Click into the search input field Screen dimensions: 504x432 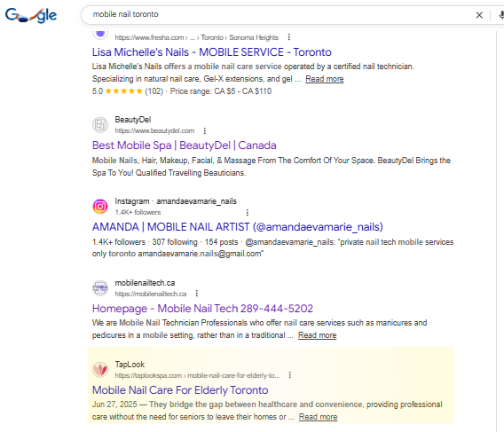(280, 14)
